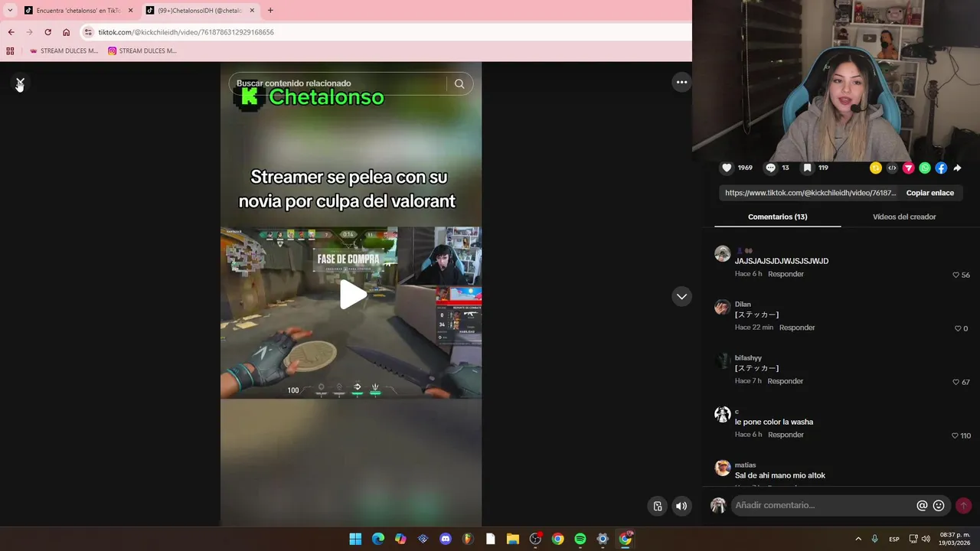Launch Microsoft Edge from taskbar
980x551 pixels.
tap(378, 539)
